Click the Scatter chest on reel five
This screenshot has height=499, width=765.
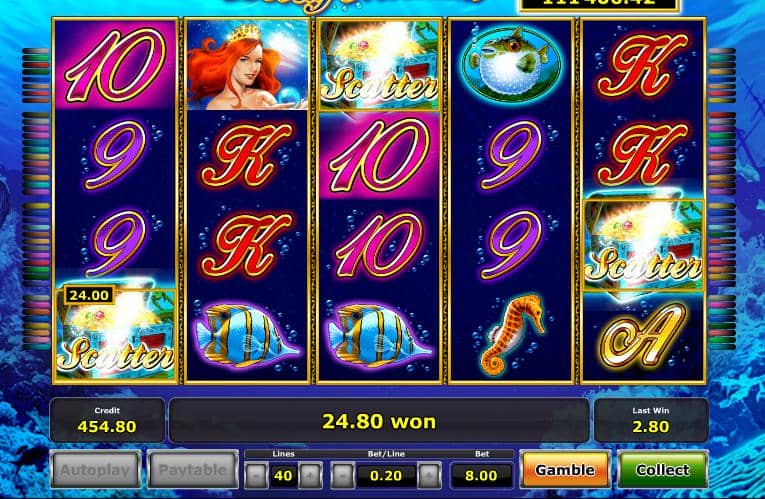pos(644,245)
